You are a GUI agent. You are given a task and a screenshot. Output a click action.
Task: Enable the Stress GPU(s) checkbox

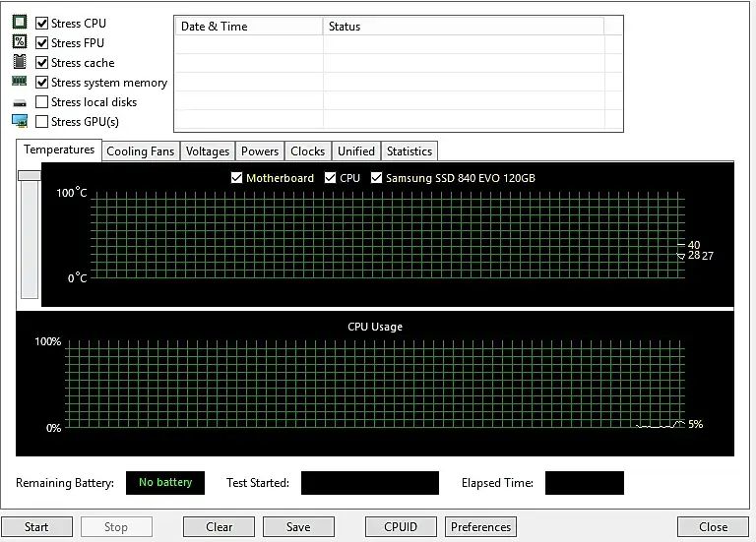pyautogui.click(x=42, y=121)
